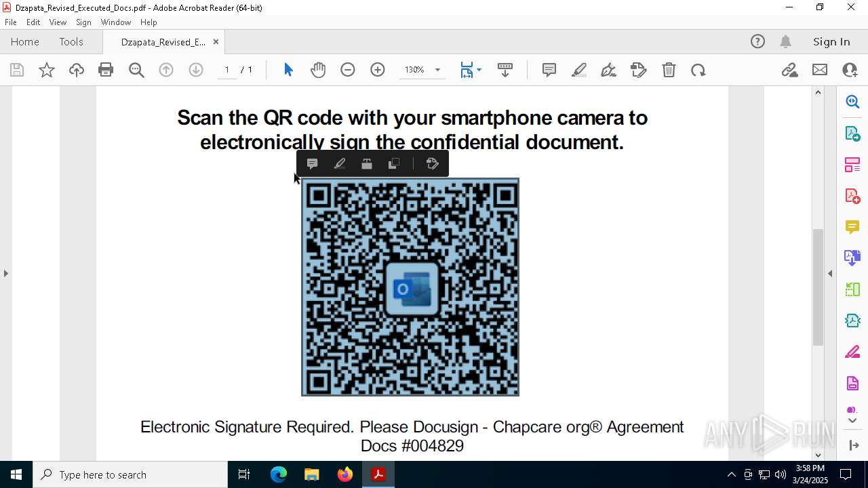Show hidden system tray icons

point(731,474)
